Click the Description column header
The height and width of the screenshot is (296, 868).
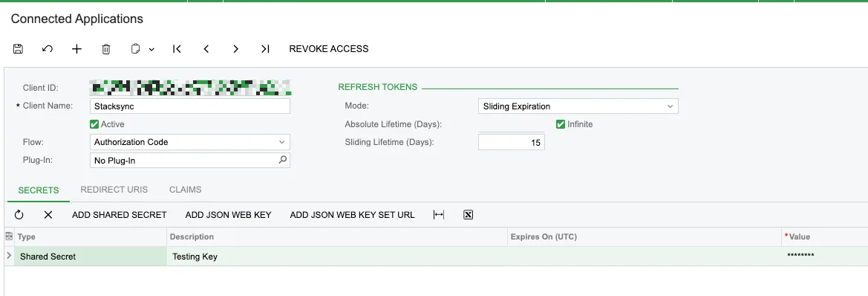tap(337, 237)
